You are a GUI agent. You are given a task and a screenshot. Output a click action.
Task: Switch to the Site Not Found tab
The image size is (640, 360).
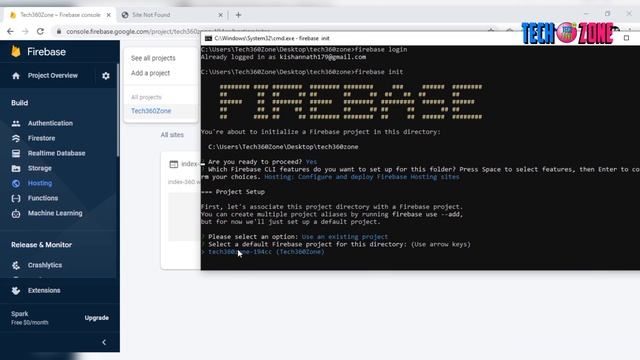pos(172,15)
